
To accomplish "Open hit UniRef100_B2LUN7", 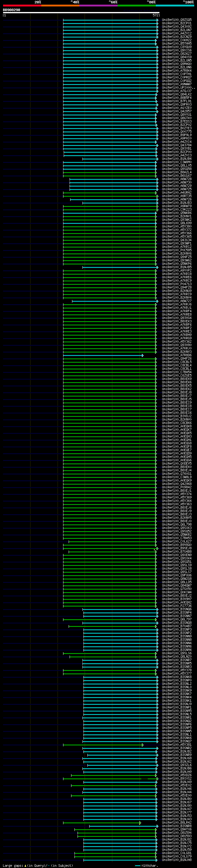I will pyautogui.click(x=177, y=30).
